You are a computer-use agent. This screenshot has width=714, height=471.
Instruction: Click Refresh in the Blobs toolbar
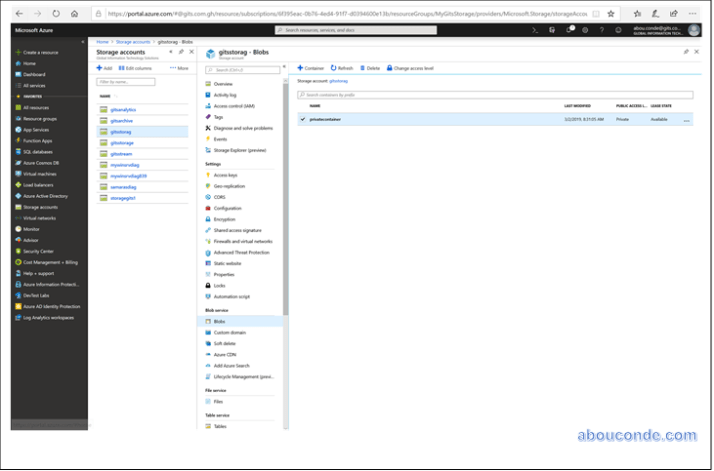pyautogui.click(x=340, y=68)
